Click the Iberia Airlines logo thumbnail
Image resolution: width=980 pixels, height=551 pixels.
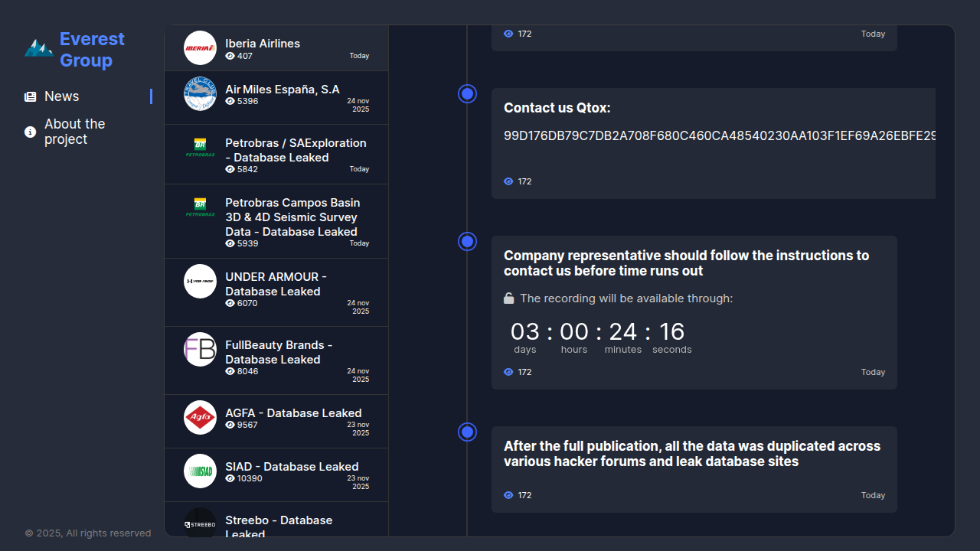200,47
